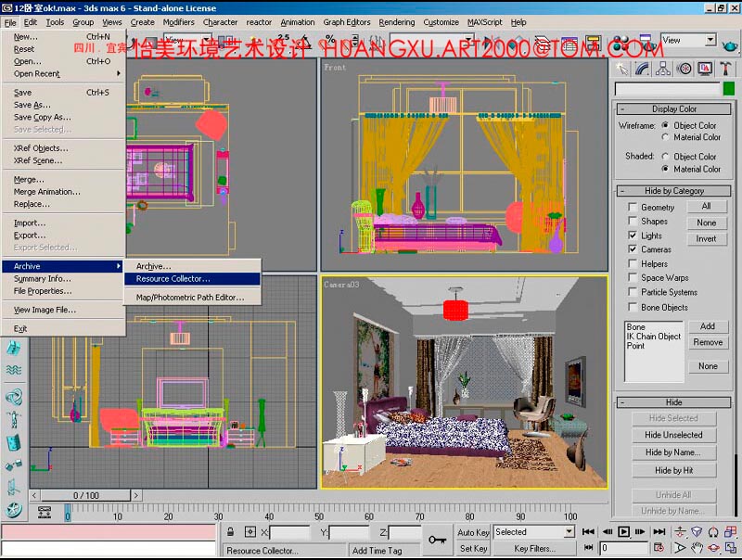
Task: Open Map/Photometric Path Editor entry
Action: click(192, 298)
